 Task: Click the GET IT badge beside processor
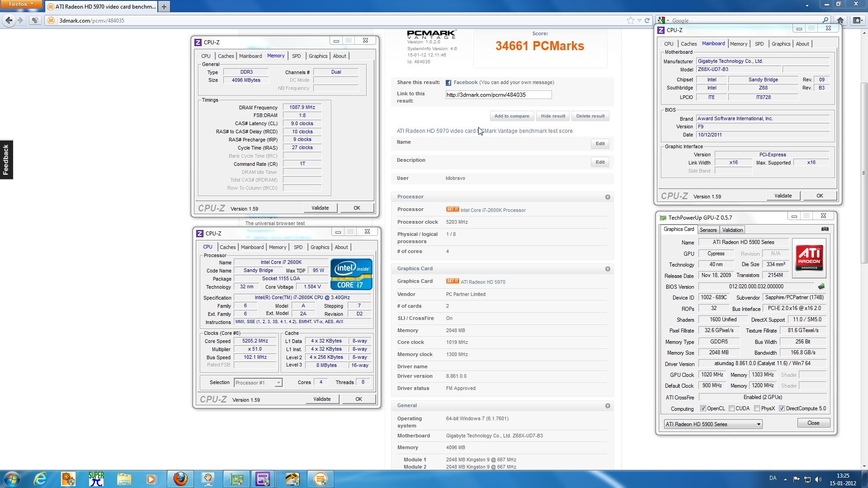click(x=452, y=209)
